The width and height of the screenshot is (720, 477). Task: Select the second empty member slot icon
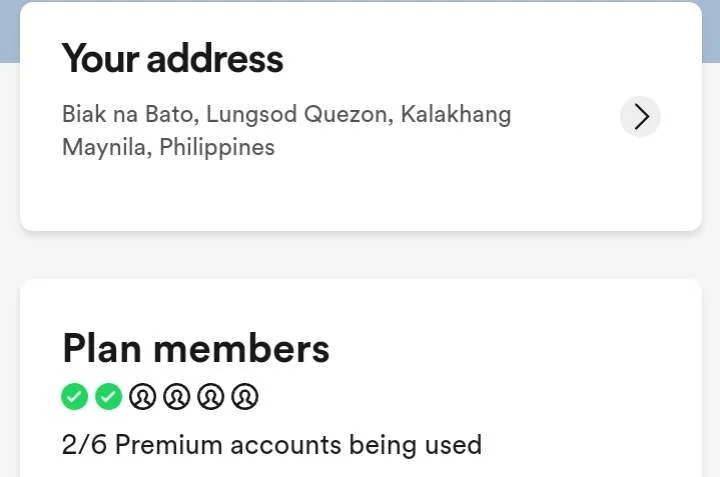point(176,396)
